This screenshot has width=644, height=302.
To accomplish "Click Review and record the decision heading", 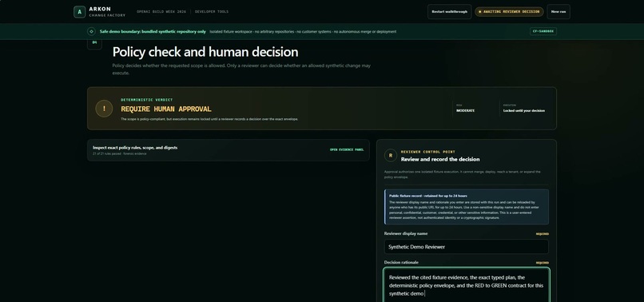I will [440, 160].
